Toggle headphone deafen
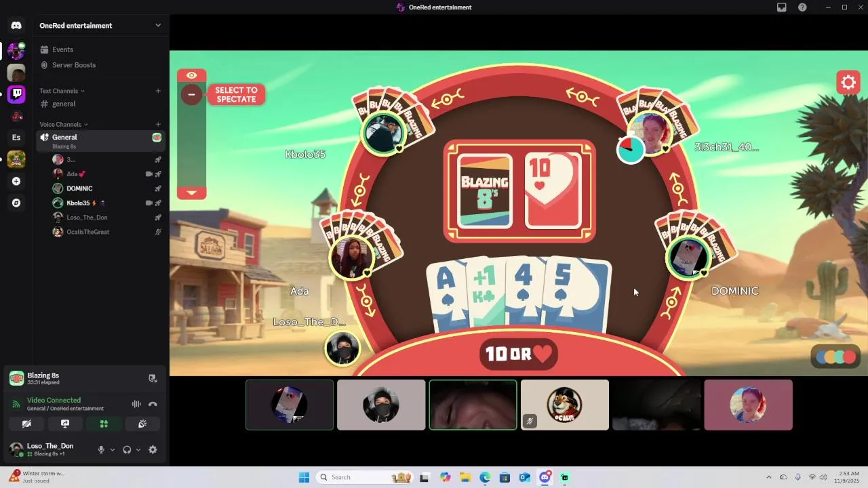The width and height of the screenshot is (868, 488). click(127, 449)
